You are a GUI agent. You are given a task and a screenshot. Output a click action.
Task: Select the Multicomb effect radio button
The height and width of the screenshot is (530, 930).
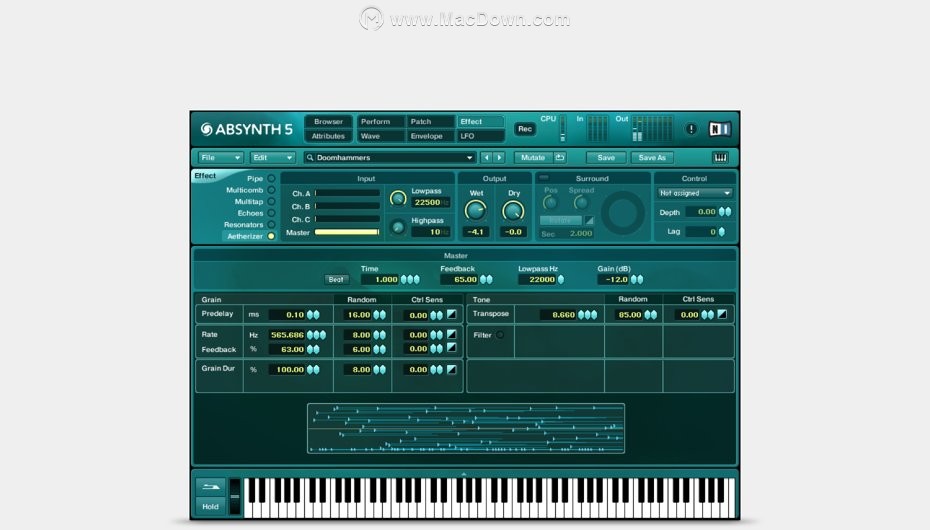click(271, 190)
